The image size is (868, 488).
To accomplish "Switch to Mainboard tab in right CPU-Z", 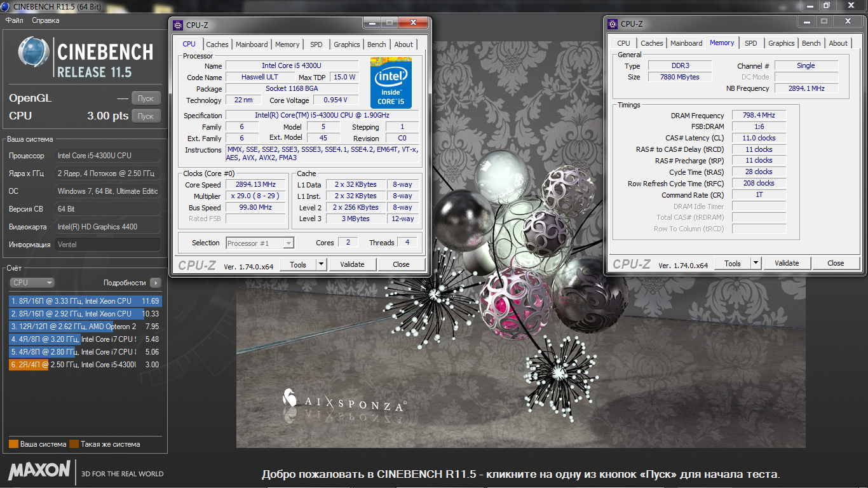I will click(x=686, y=43).
